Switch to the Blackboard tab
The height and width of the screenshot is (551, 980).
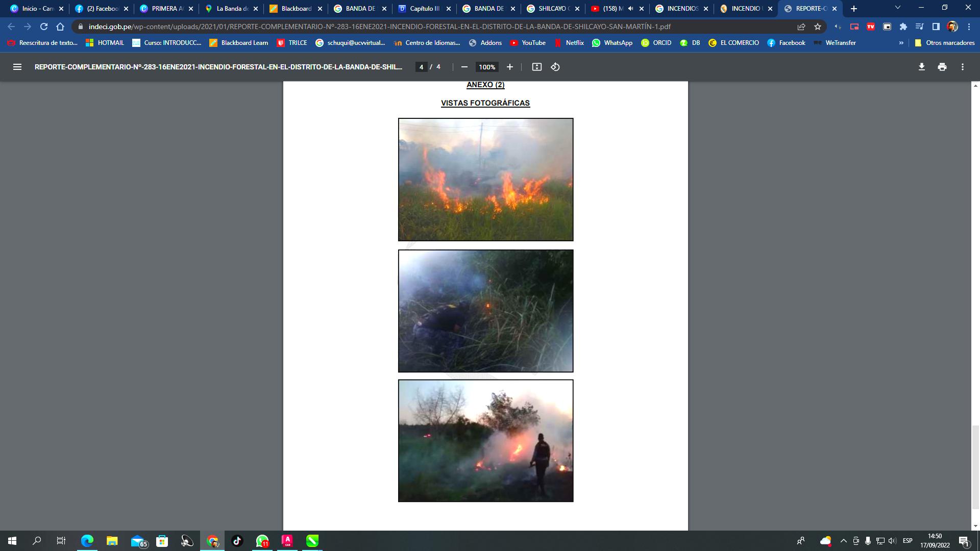(296, 9)
